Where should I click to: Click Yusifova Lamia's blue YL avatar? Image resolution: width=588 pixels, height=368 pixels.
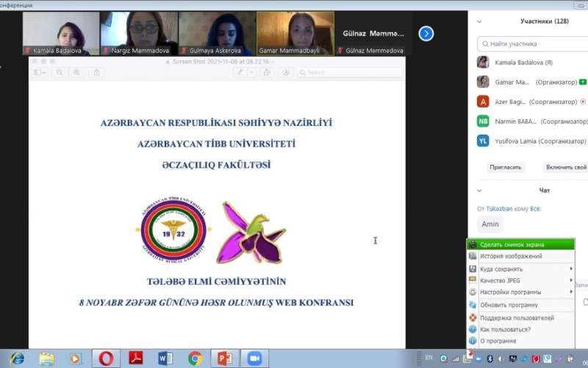[x=483, y=141]
